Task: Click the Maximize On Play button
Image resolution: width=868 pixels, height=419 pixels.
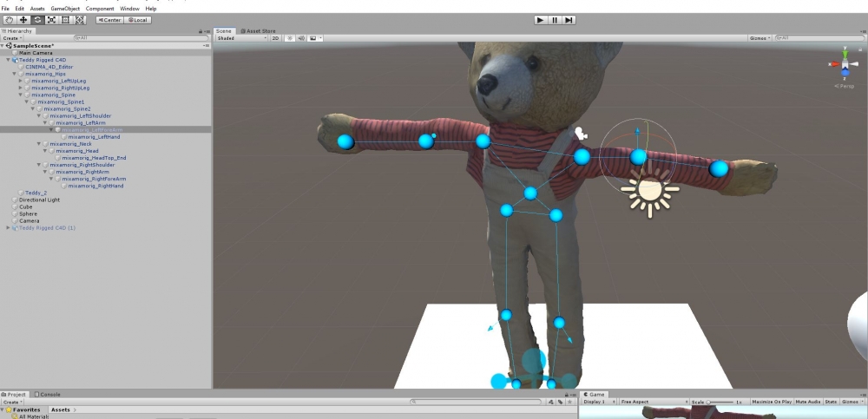Action: click(771, 402)
